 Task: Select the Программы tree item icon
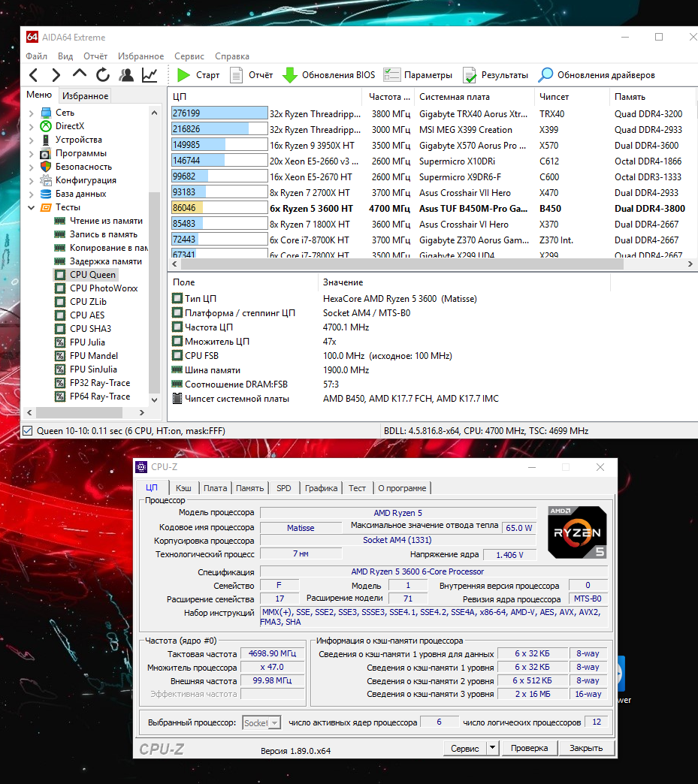pyautogui.click(x=46, y=153)
